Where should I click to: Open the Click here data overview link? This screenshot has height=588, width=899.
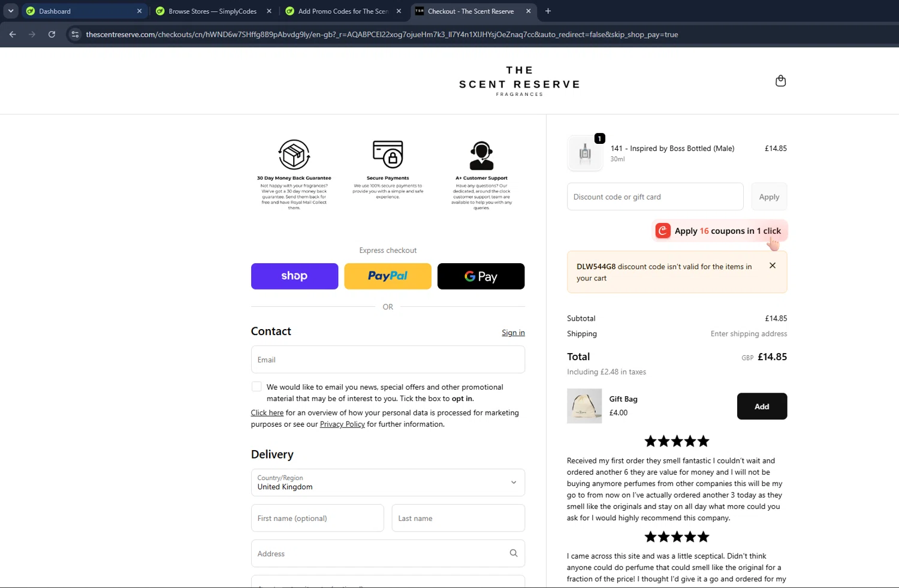coord(267,412)
